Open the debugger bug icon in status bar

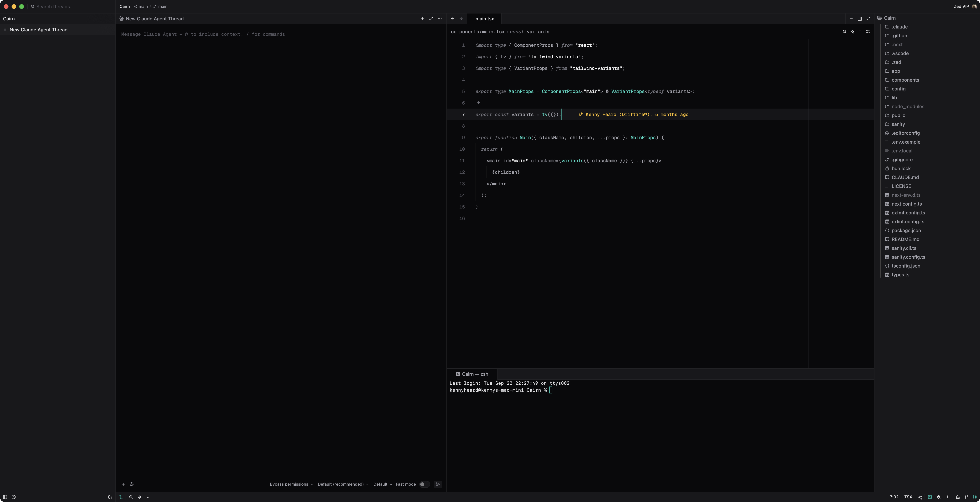(939, 497)
